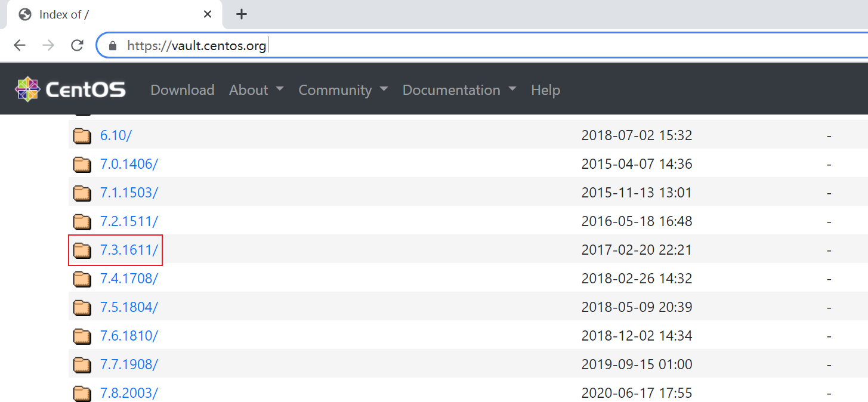Click the folder icon beside 7.8.2003/
Screen dimensions: 868x402
pyautogui.click(x=82, y=394)
